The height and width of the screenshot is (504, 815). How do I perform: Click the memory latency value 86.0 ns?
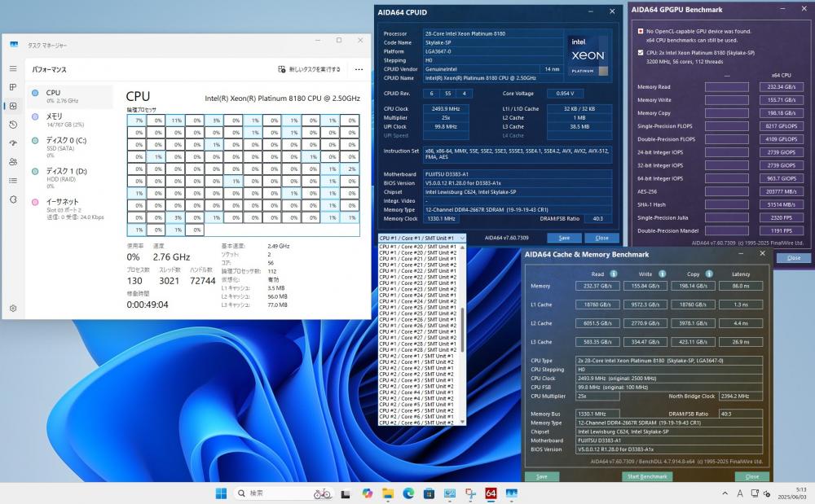tap(741, 286)
